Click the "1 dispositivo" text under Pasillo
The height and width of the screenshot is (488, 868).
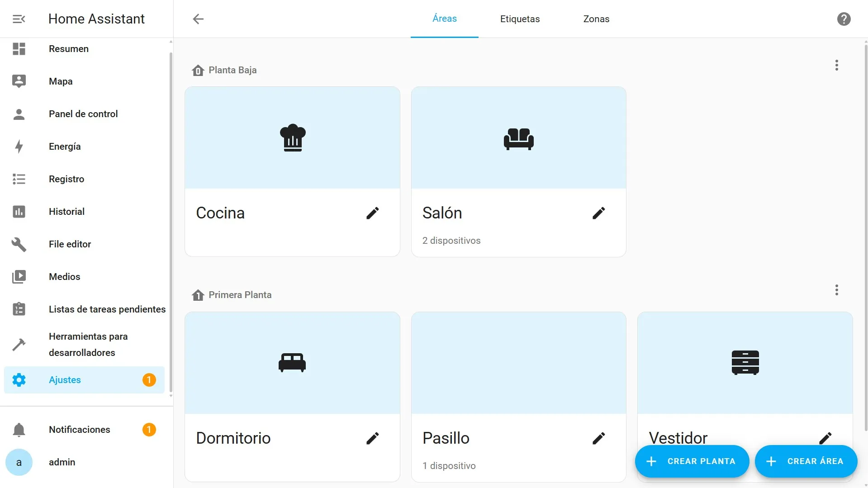449,466
